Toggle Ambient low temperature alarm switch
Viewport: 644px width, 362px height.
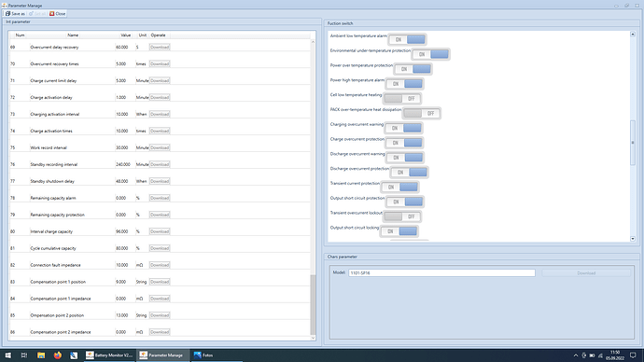pos(407,39)
